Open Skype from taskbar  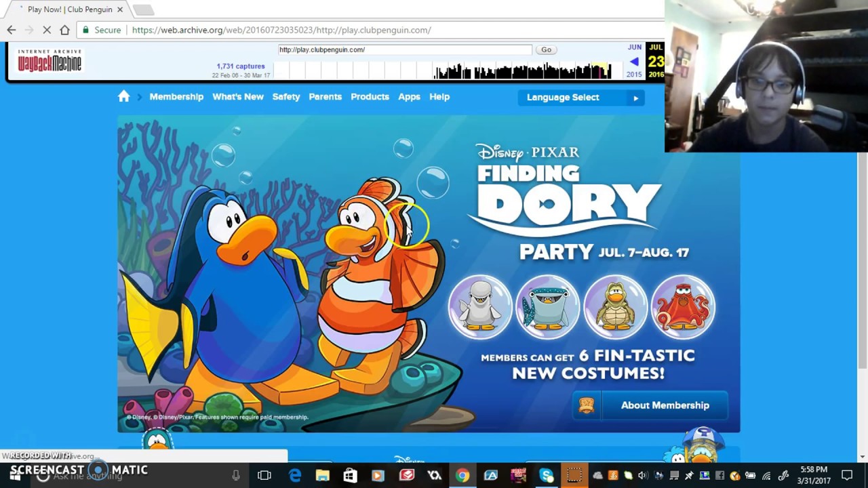click(x=546, y=476)
